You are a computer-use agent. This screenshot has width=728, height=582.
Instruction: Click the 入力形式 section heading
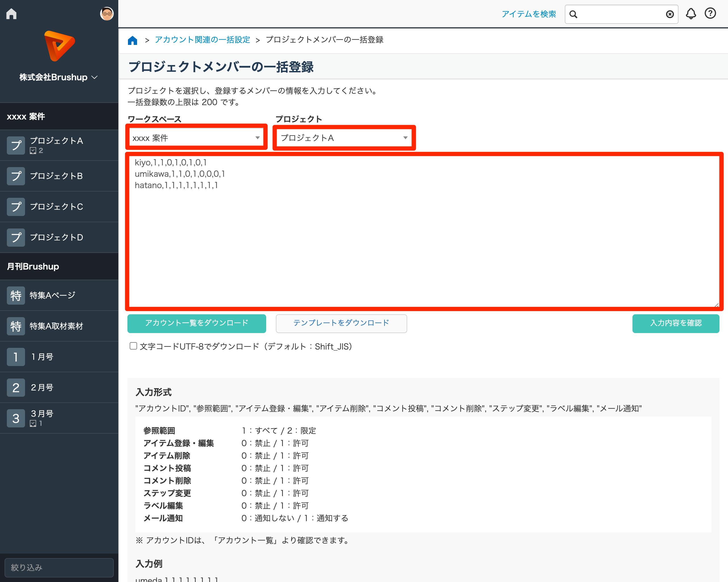coord(153,392)
